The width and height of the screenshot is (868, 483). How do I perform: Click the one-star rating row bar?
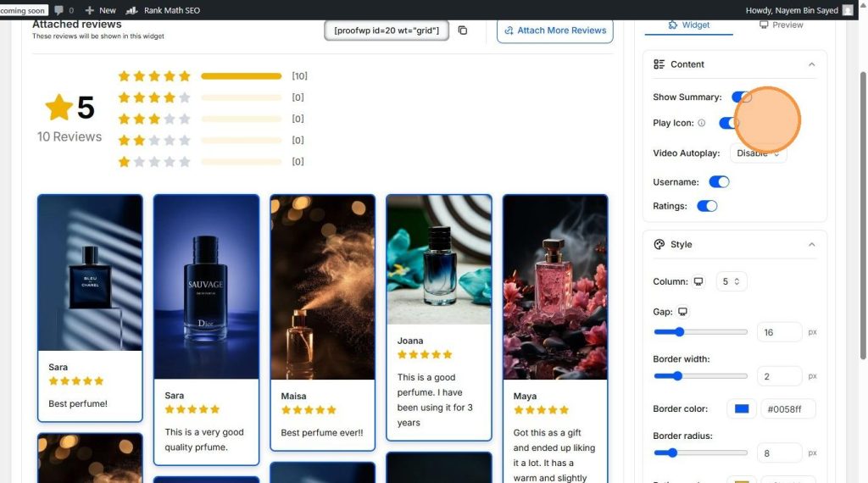[242, 162]
